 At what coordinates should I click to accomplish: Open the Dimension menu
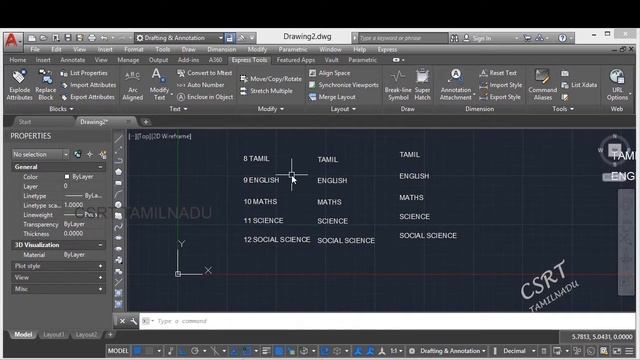[x=221, y=49]
